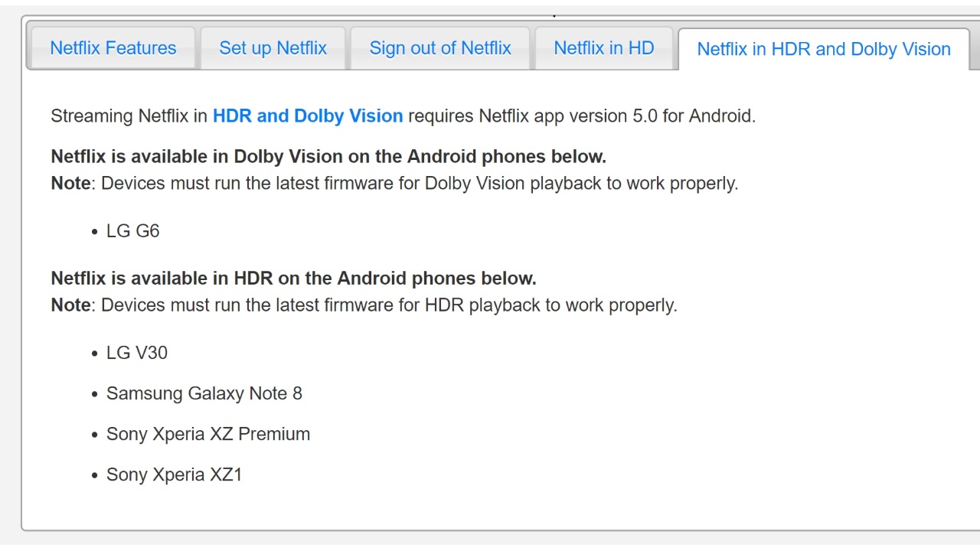Select the Sign out of Netflix tab
Image resolution: width=980 pixels, height=551 pixels.
point(439,48)
